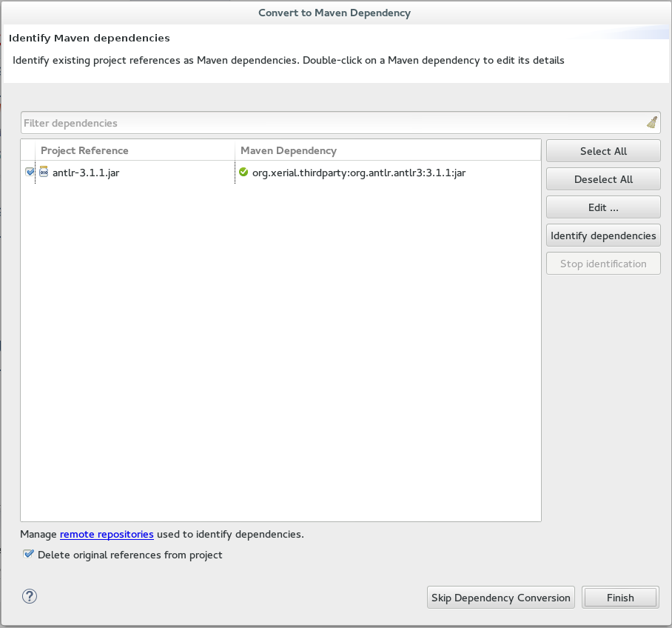This screenshot has width=672, height=628.
Task: Open the Edit ... dialog button
Action: click(x=603, y=207)
